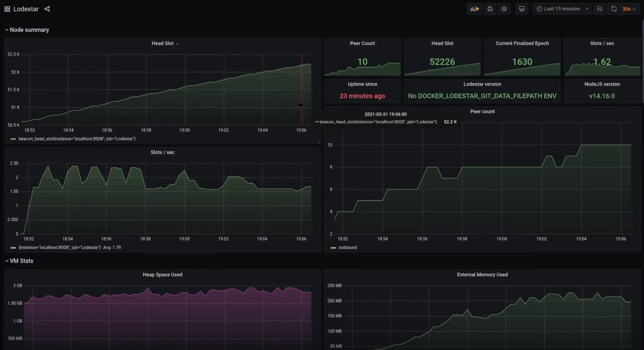Open the Head Slot graph panel menu
644x350 pixels.
165,43
